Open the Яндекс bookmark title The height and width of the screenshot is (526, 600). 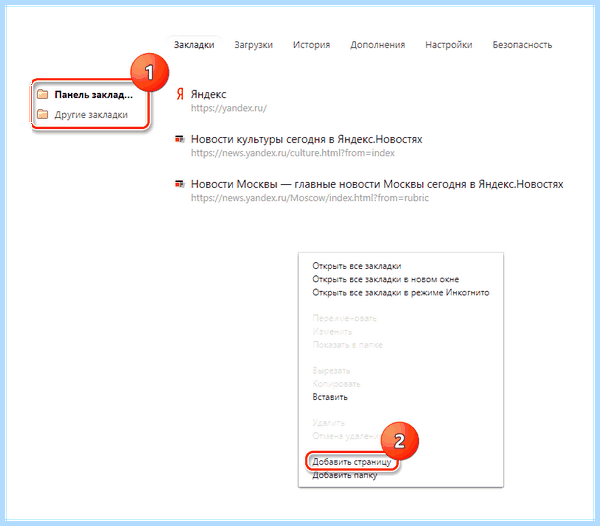coord(209,94)
